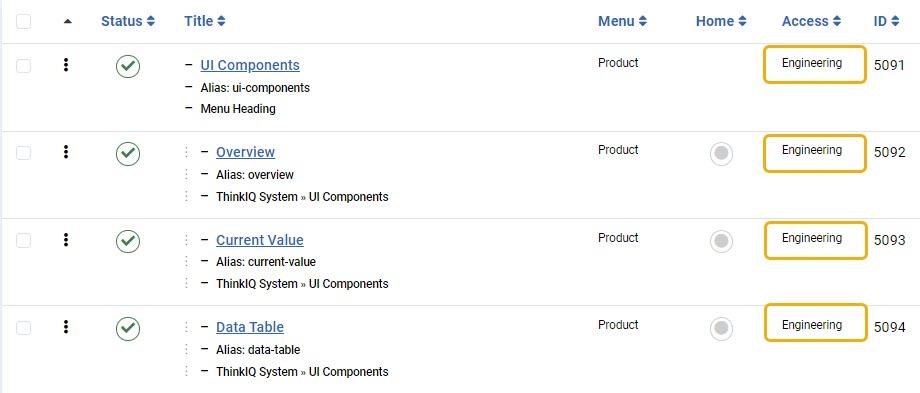The width and height of the screenshot is (920, 393).
Task: Check the select-all checkbox in header
Action: pyautogui.click(x=23, y=22)
